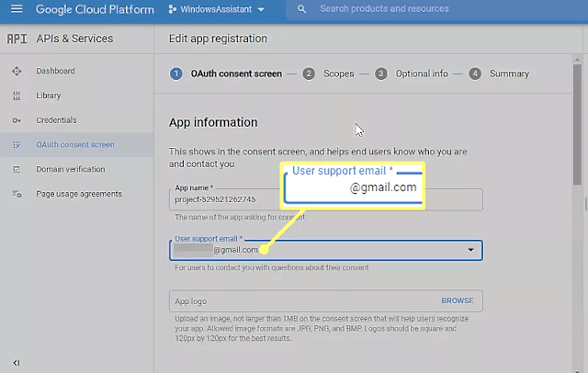
Task: Open the hamburger navigation menu
Action: click(x=17, y=8)
